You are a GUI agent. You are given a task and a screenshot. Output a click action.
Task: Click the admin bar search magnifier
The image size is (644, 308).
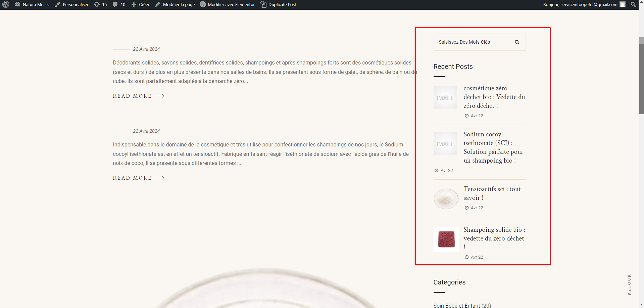pos(633,4)
